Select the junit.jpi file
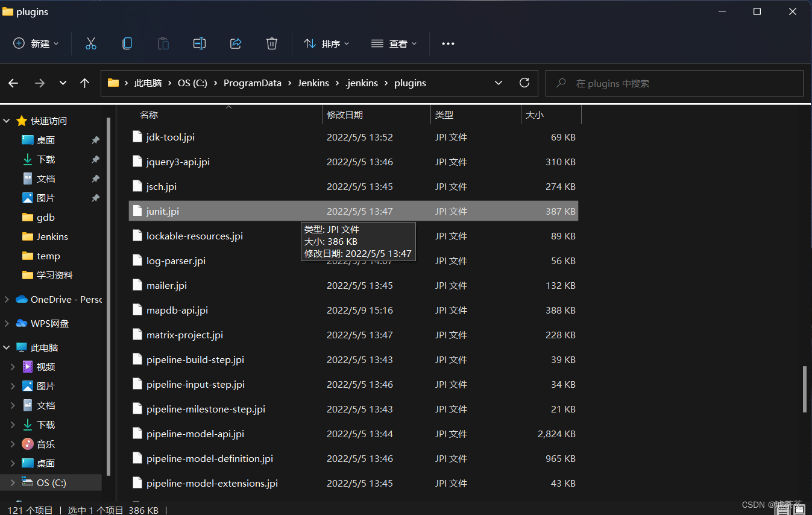 pos(354,211)
